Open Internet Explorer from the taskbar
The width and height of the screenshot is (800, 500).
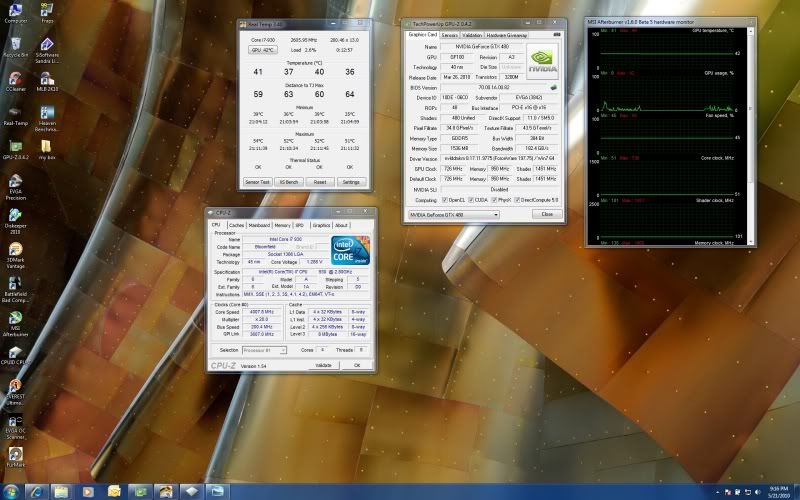pos(36,492)
